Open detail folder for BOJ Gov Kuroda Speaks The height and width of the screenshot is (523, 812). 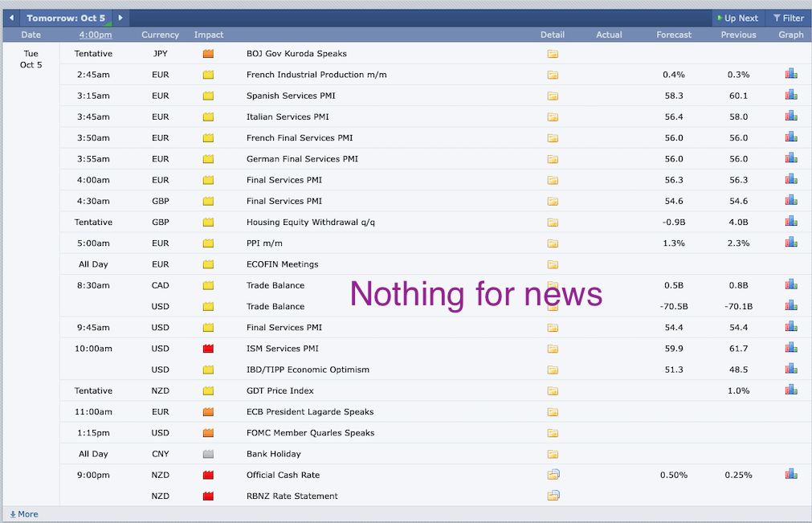[x=553, y=54]
